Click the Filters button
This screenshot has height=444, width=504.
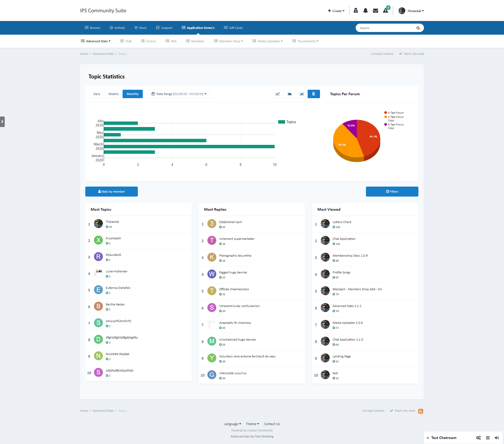(392, 192)
